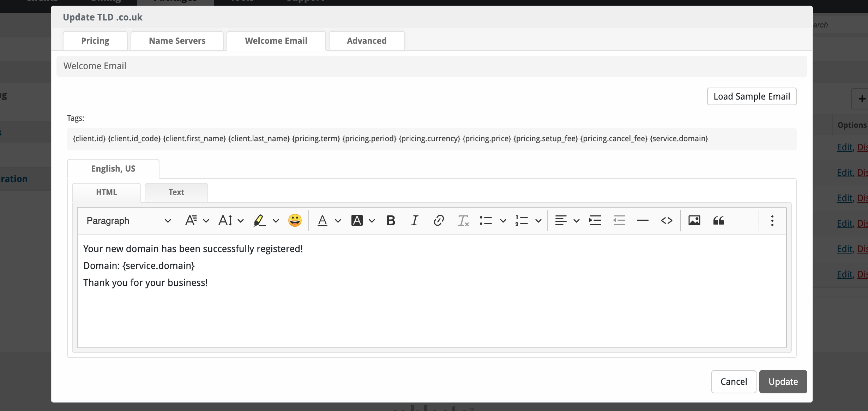This screenshot has width=868, height=411.
Task: Switch to the Text email tab
Action: click(176, 192)
